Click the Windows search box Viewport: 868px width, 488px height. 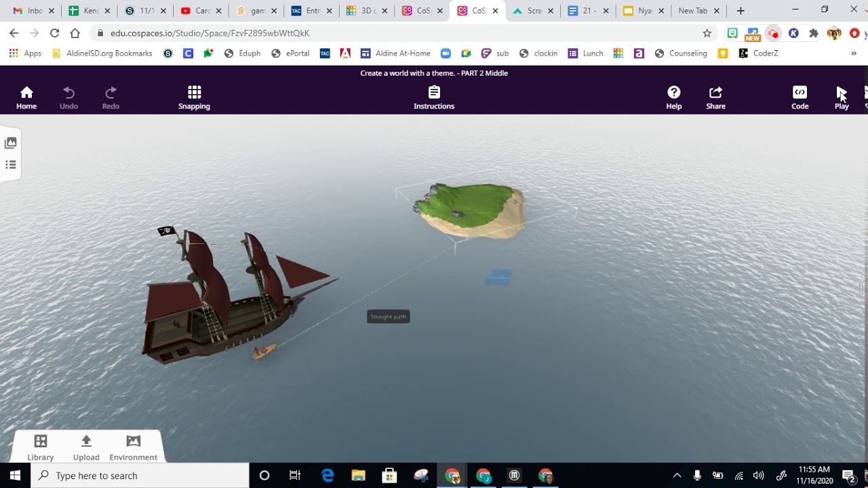140,476
